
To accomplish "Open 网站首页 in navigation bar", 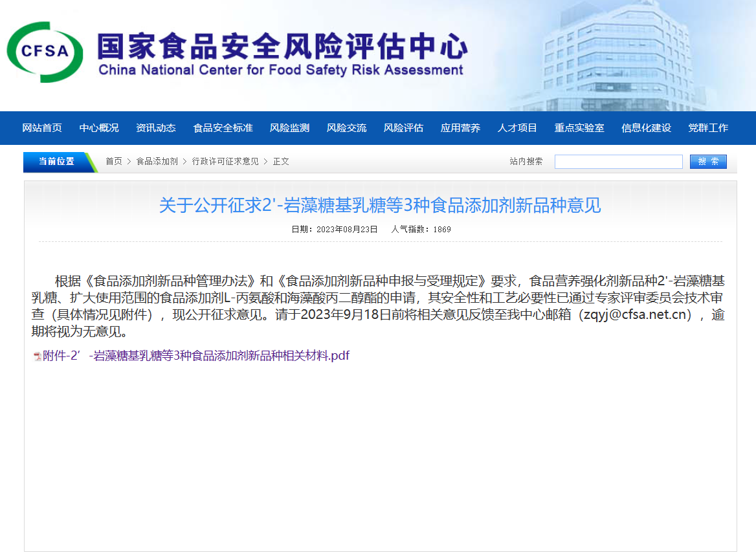I will pos(42,128).
